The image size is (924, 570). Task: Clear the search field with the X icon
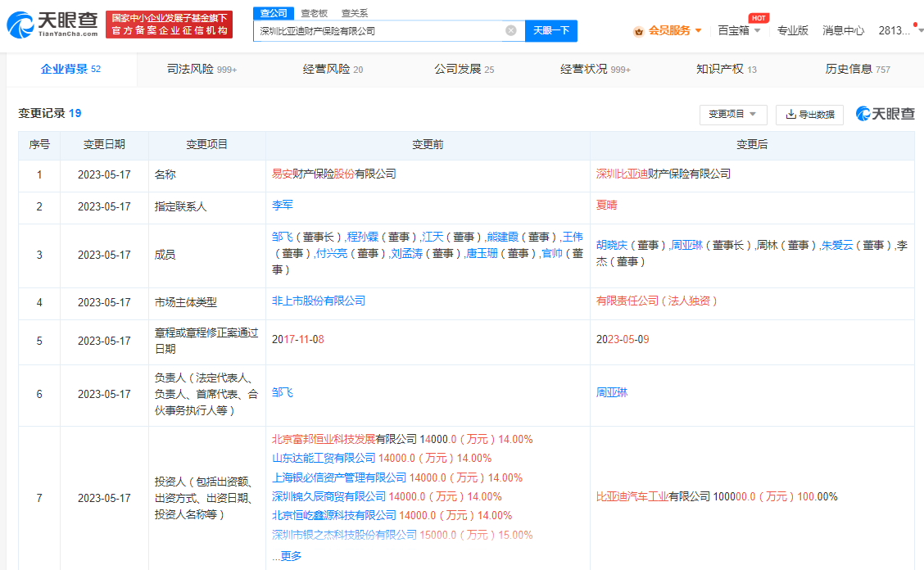tap(511, 30)
